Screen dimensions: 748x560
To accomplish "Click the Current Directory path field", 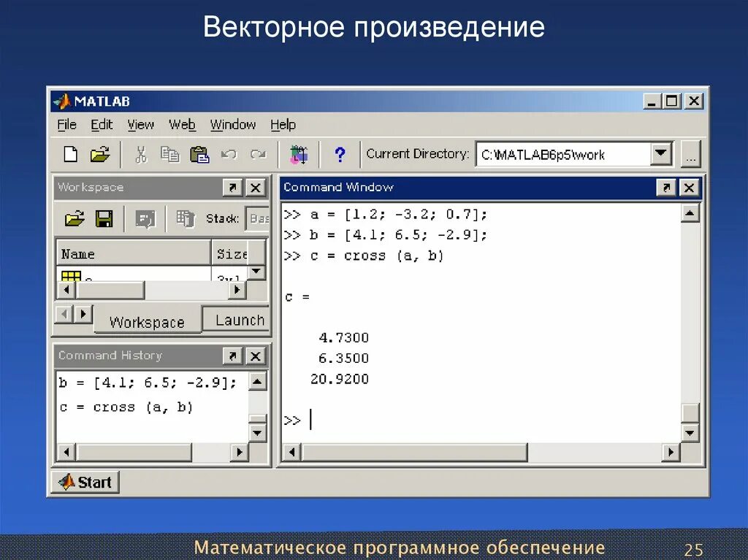I will coord(563,154).
